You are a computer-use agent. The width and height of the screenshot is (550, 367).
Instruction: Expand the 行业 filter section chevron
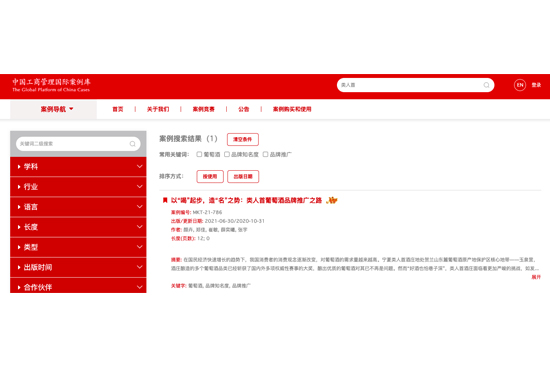[x=140, y=187]
